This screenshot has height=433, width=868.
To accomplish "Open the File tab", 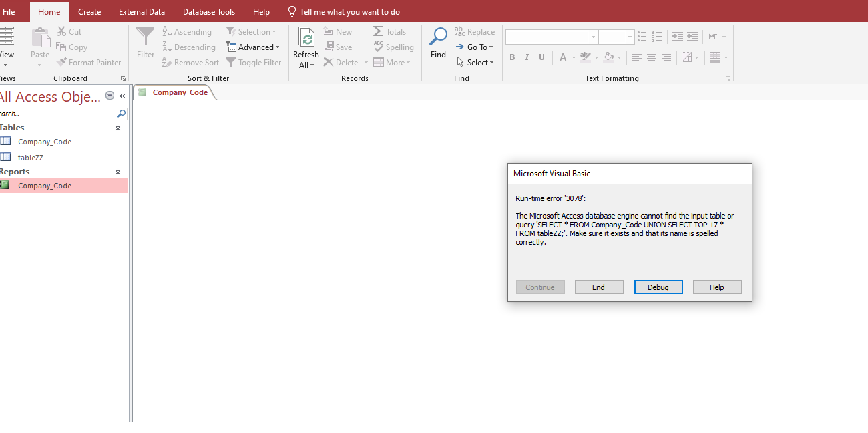I will click(9, 12).
